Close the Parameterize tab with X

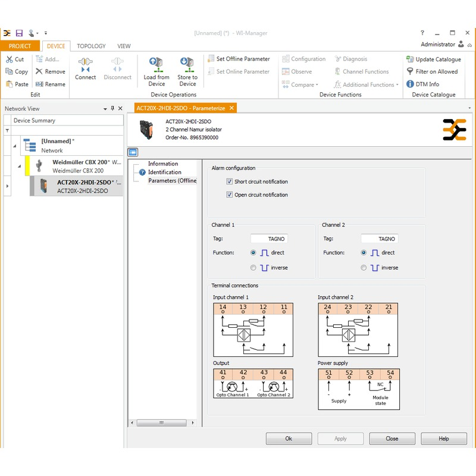[x=231, y=108]
